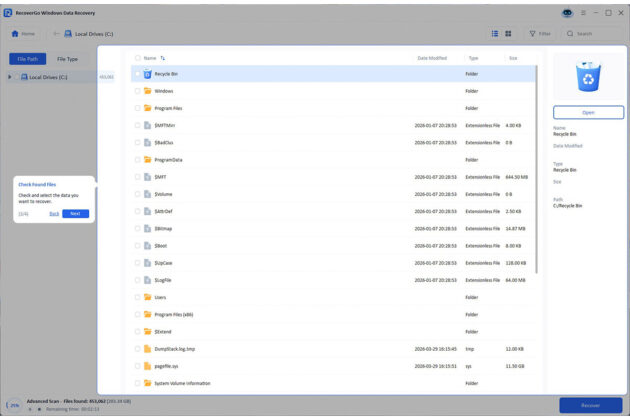Click the Program Files (x86) folder icon
This screenshot has width=630, height=420.
[147, 314]
